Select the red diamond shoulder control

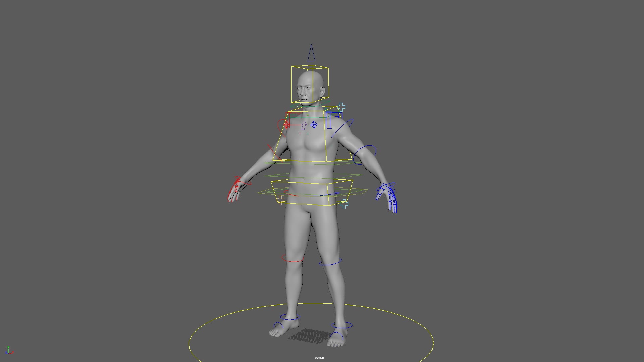[286, 125]
